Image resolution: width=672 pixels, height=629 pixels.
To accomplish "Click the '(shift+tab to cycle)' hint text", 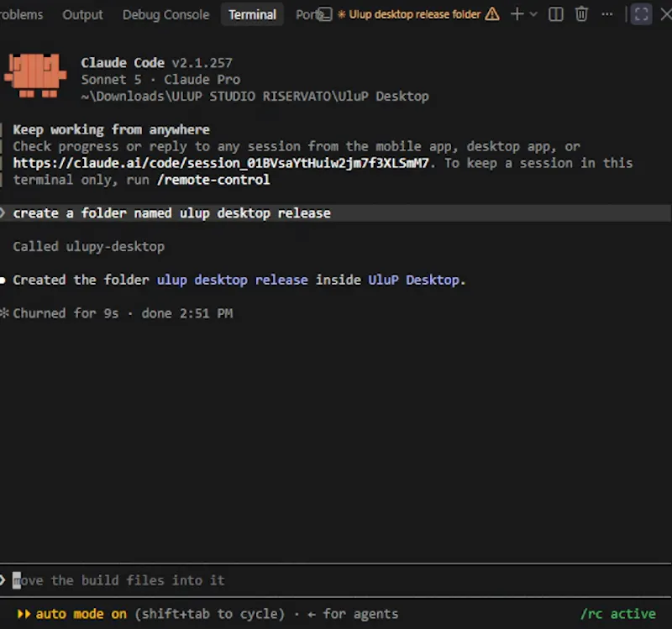I will click(x=209, y=614).
